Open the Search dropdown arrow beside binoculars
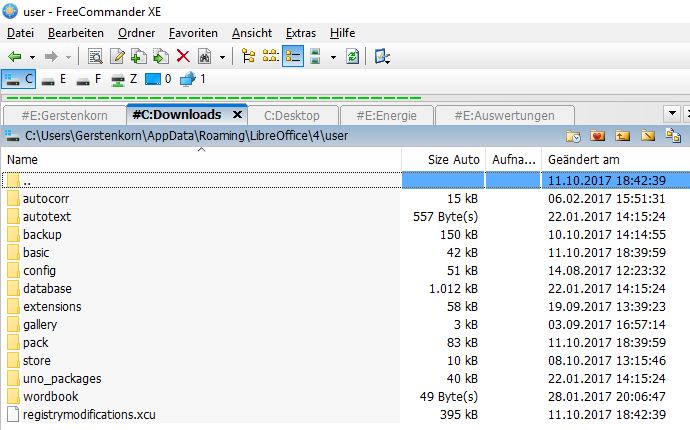 click(x=222, y=57)
